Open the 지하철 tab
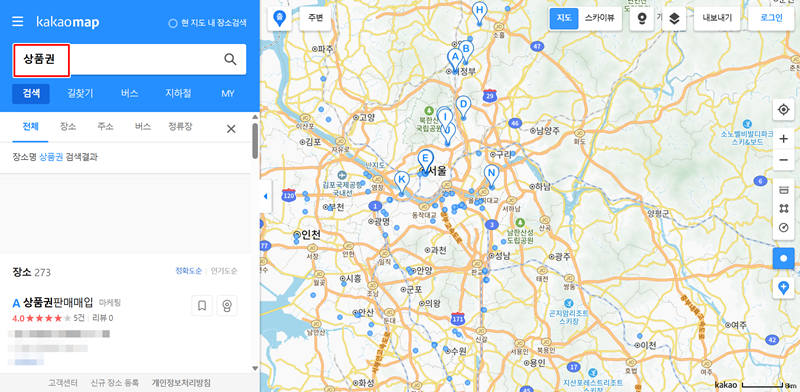 (x=178, y=94)
